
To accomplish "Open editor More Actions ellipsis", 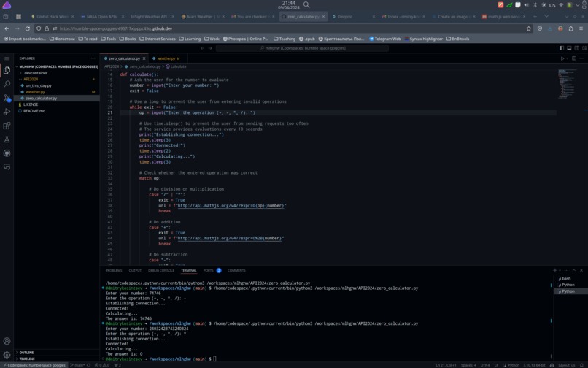I will click(581, 58).
